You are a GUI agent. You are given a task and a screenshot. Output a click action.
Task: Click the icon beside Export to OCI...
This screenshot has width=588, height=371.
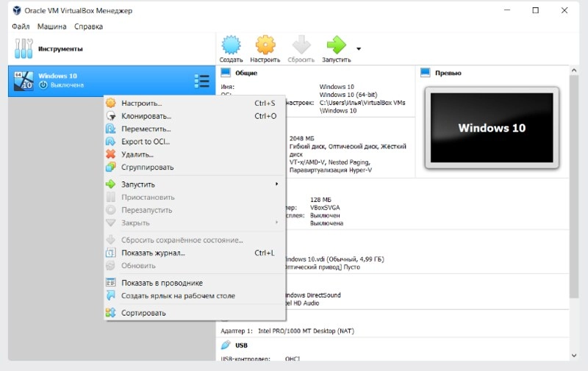point(111,141)
